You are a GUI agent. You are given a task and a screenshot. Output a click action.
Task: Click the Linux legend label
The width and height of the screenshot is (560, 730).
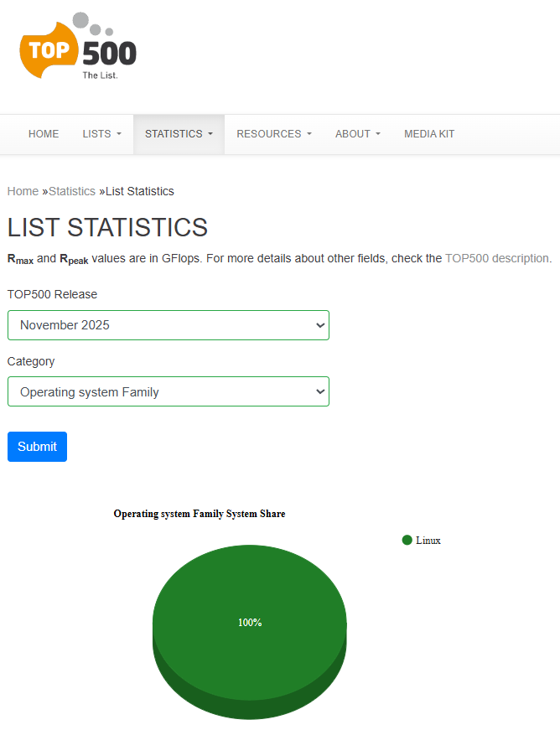click(x=428, y=541)
